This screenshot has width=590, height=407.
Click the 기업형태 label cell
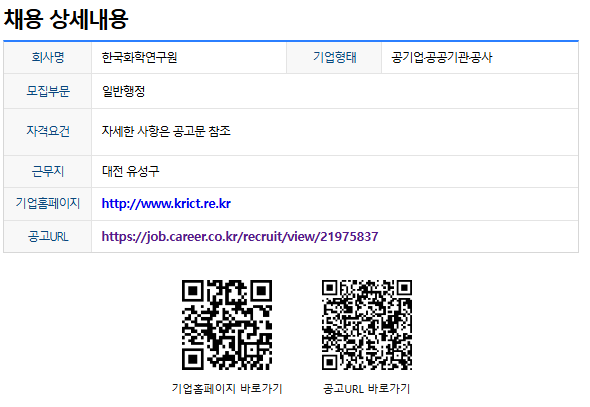[x=334, y=58]
